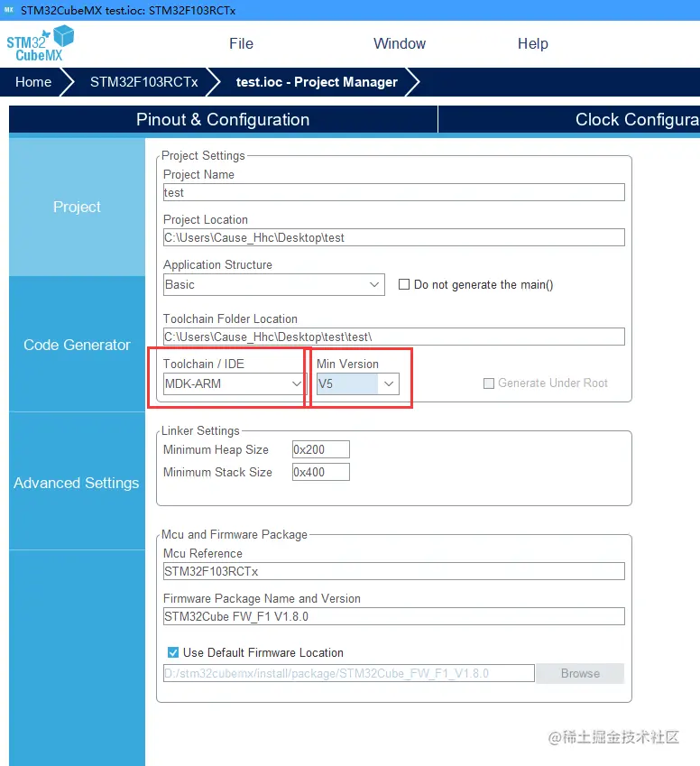700x766 pixels.
Task: Open the File menu
Action: click(x=242, y=43)
